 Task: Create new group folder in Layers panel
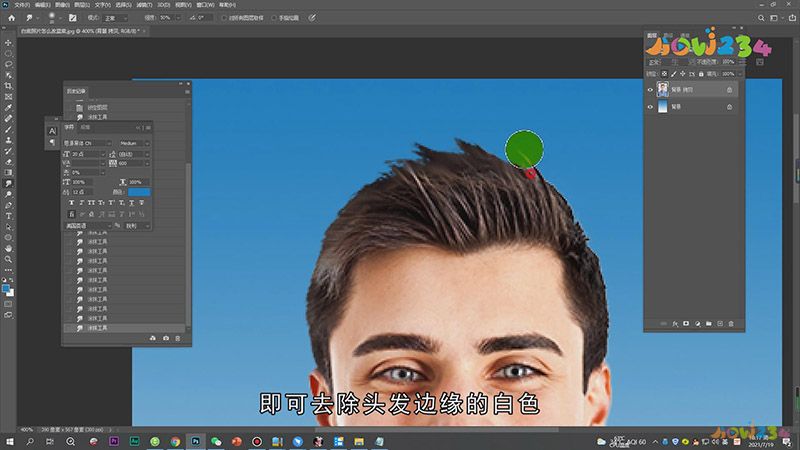click(x=709, y=323)
